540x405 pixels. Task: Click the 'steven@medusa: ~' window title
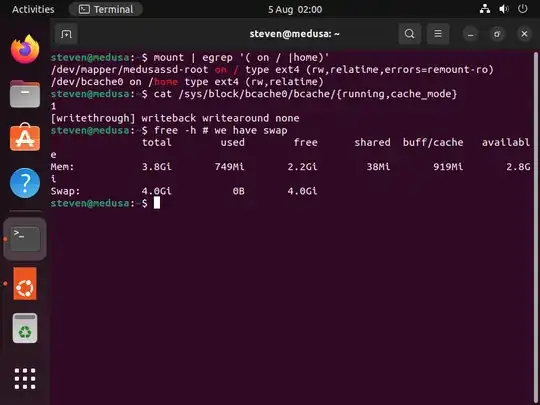pyautogui.click(x=295, y=34)
